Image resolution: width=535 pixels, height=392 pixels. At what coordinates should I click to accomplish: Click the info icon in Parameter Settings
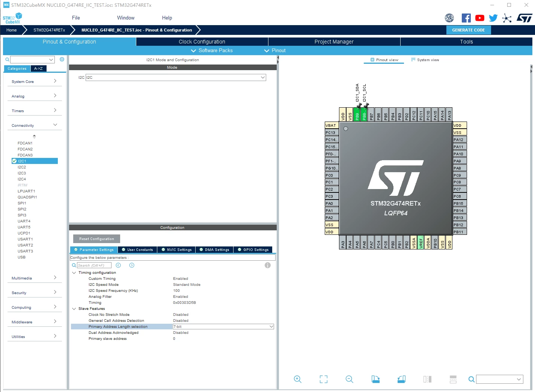tap(268, 265)
